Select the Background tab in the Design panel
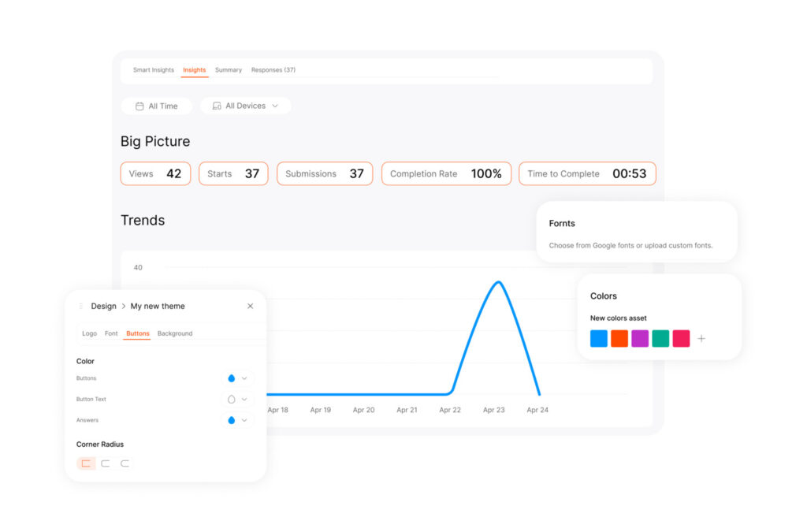This screenshot has height=532, width=807. (x=175, y=333)
